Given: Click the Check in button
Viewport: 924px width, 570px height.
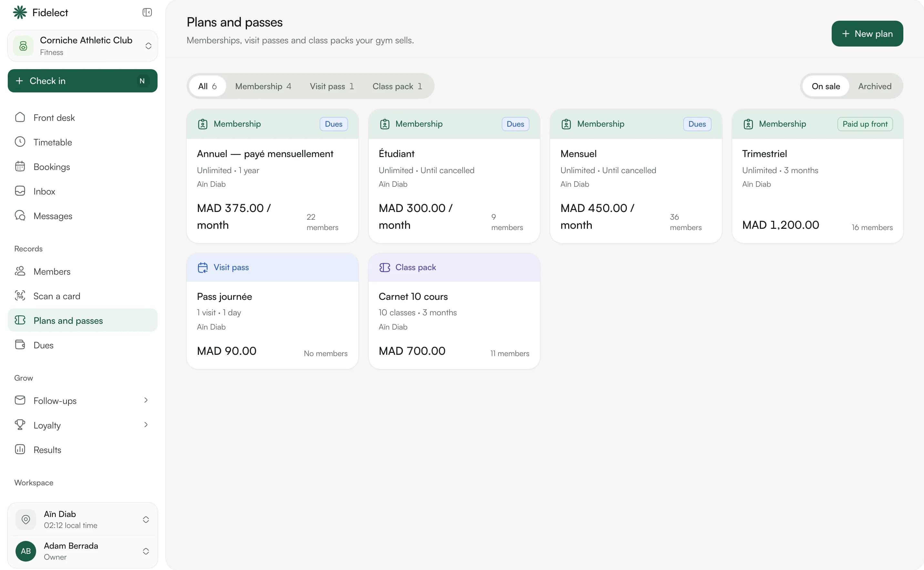Looking at the screenshot, I should point(83,81).
